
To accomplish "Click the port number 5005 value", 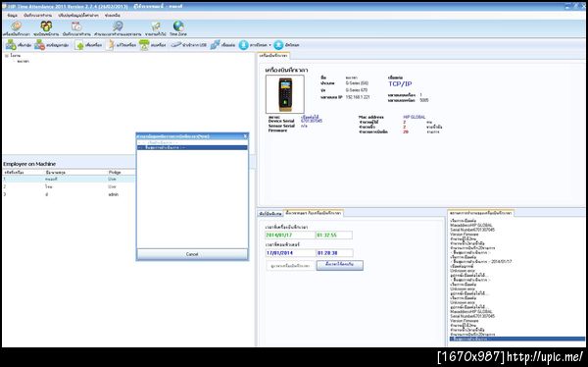I will tap(423, 100).
